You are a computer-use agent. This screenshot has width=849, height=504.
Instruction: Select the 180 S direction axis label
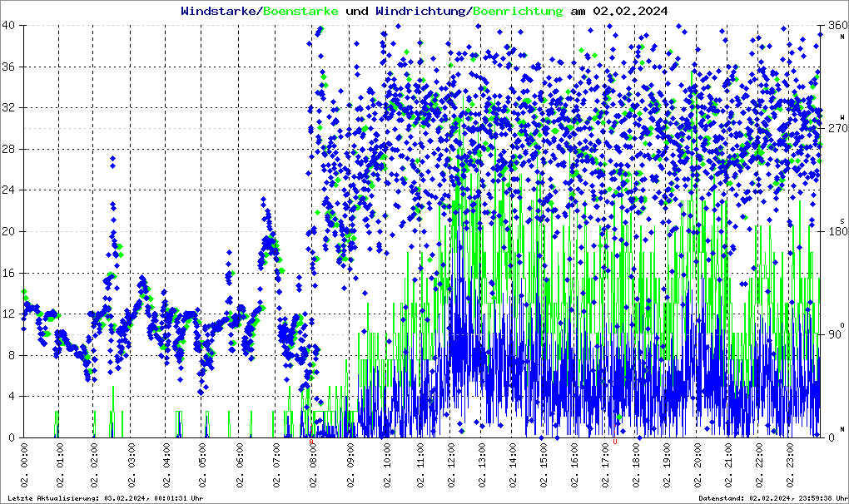836,232
